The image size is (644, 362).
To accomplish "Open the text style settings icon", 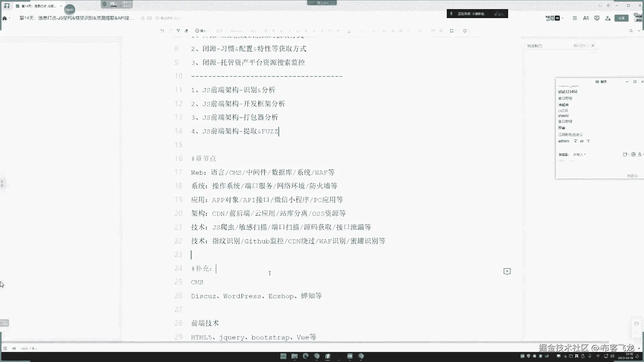I will [x=586, y=18].
